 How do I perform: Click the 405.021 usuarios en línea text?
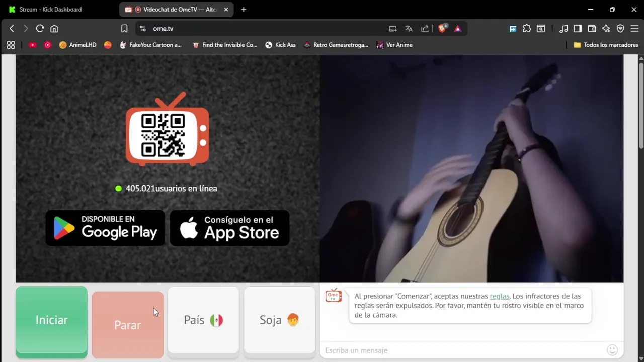(172, 188)
